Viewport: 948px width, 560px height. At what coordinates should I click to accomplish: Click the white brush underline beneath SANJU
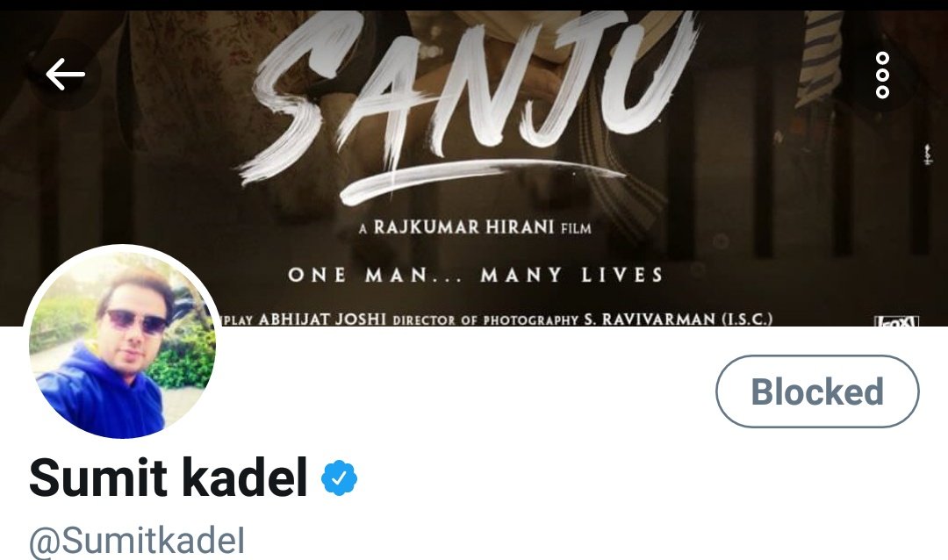[481, 178]
